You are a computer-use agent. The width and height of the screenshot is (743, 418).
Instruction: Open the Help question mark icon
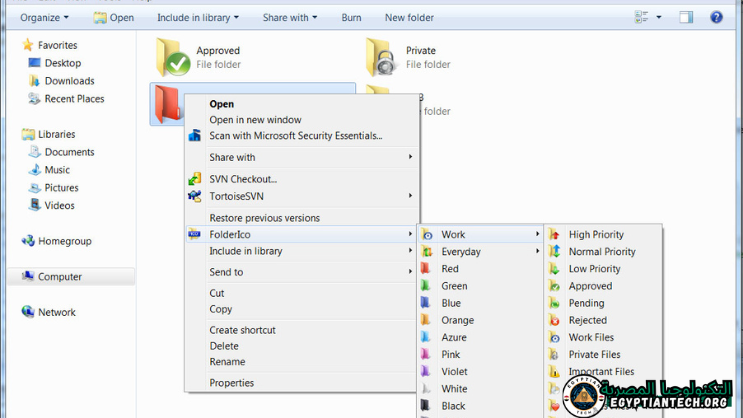[716, 17]
